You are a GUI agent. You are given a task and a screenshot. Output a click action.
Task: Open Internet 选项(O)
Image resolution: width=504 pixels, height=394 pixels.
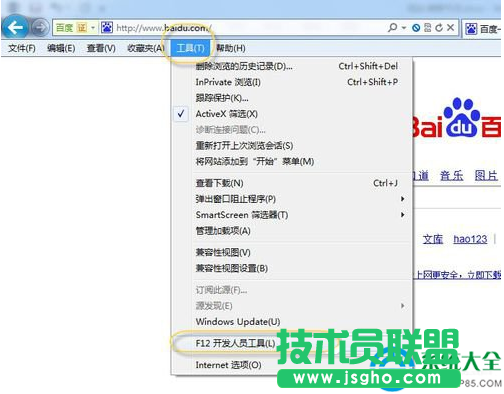228,365
